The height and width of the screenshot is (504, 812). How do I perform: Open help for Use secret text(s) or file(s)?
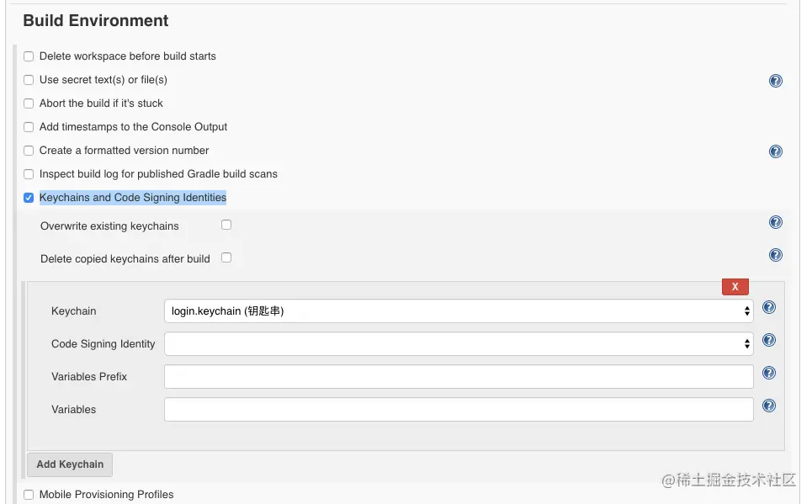(776, 81)
